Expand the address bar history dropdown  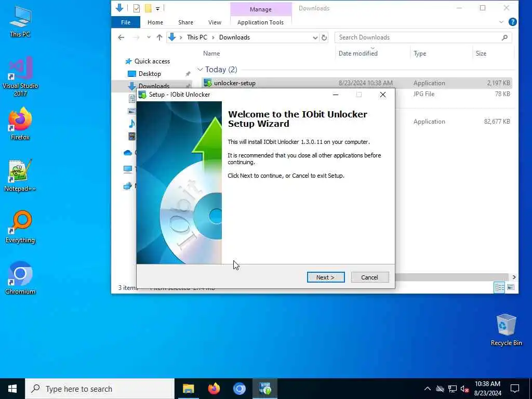tap(315, 37)
